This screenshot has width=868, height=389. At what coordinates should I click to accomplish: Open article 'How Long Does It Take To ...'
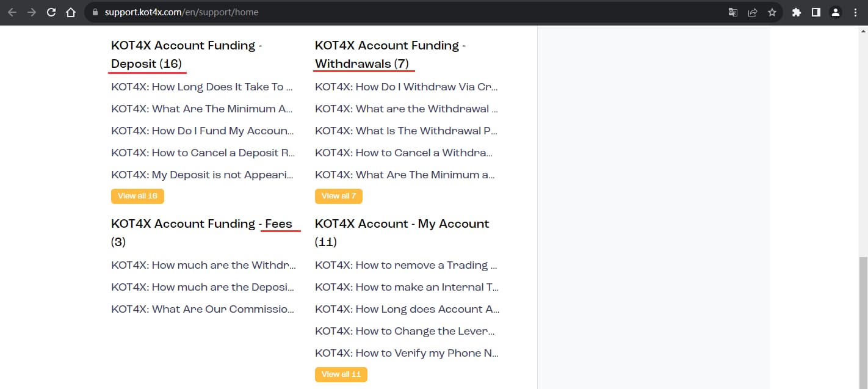pos(202,87)
